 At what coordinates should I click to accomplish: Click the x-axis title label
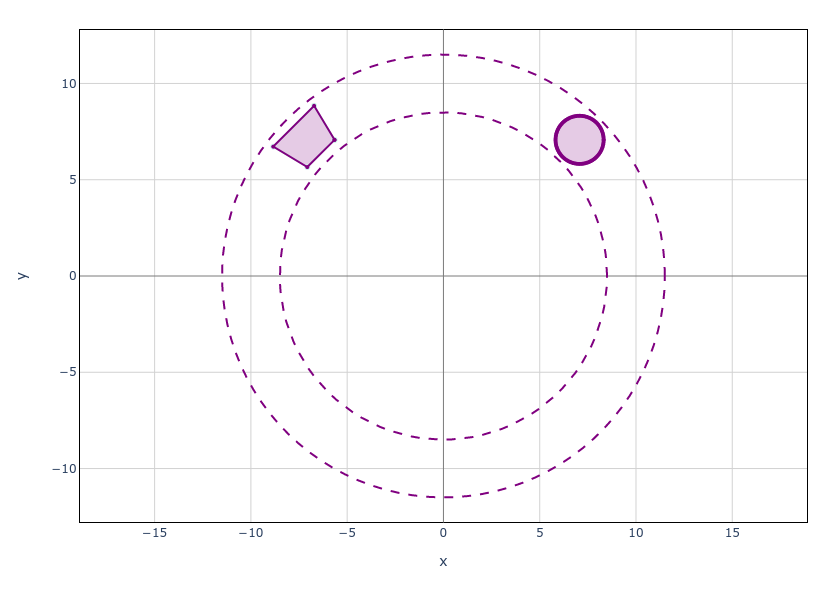[x=443, y=561]
